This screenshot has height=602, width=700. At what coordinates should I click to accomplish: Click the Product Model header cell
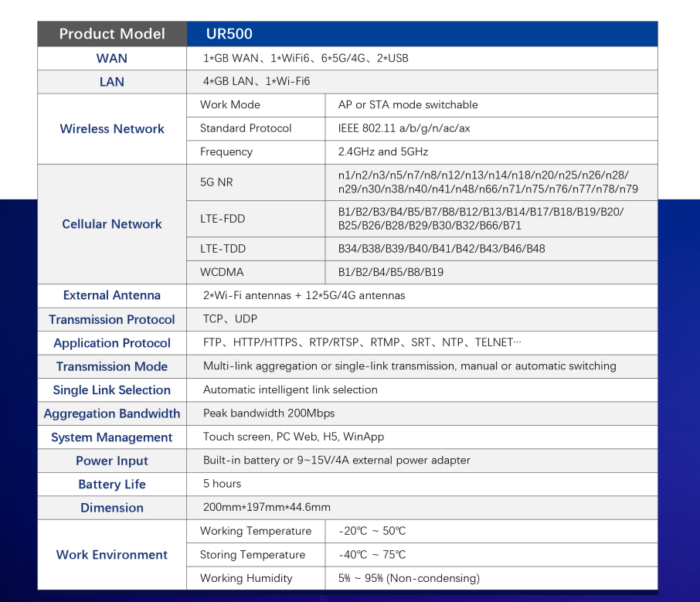click(x=112, y=34)
